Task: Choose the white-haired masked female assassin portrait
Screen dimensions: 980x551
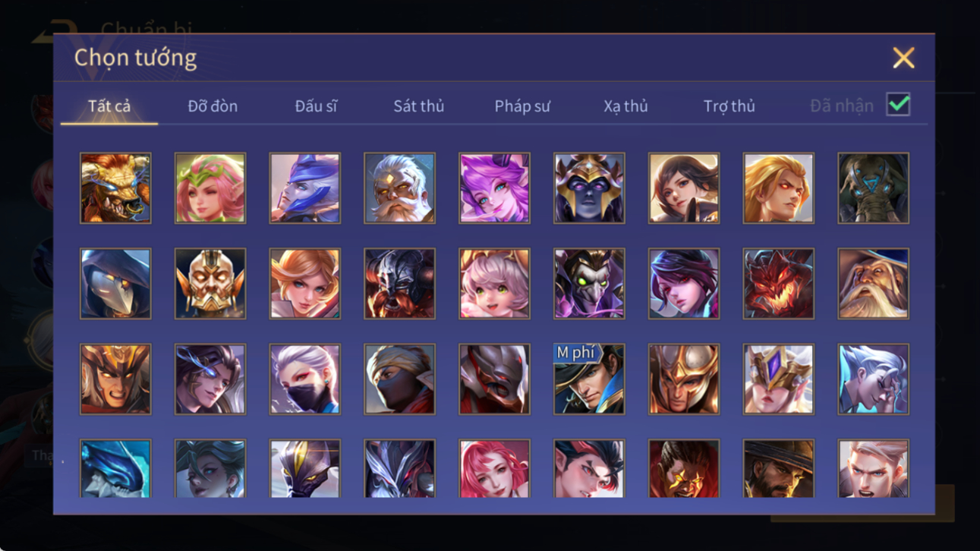Action: [x=305, y=379]
